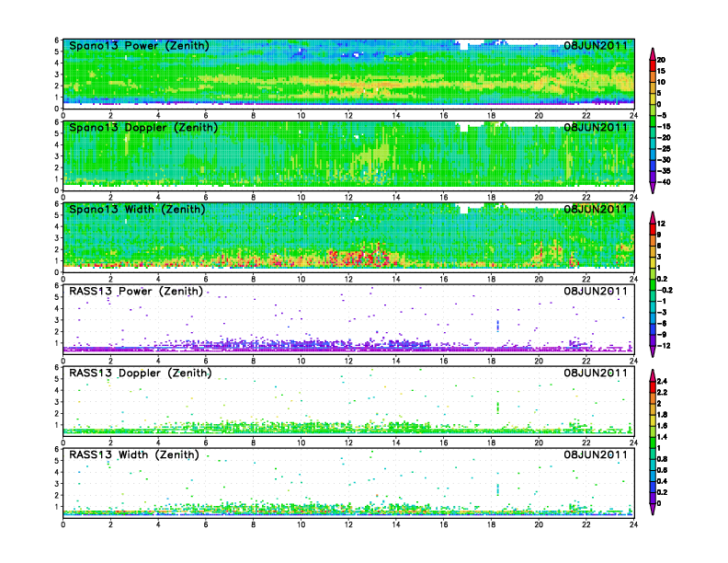728x563 pixels.
Task: Click the '2.2' label on the bottom colorbar
Action: (662, 393)
